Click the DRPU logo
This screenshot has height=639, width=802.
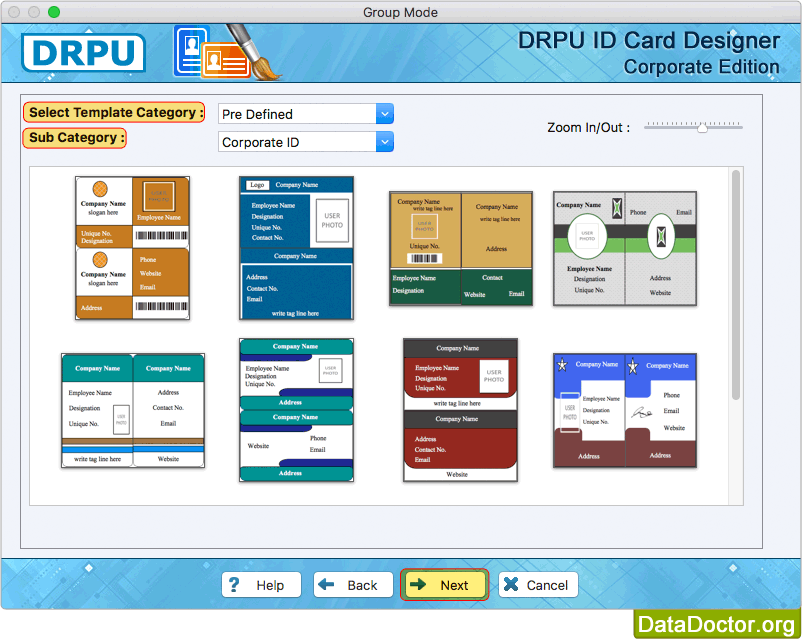pyautogui.click(x=83, y=53)
